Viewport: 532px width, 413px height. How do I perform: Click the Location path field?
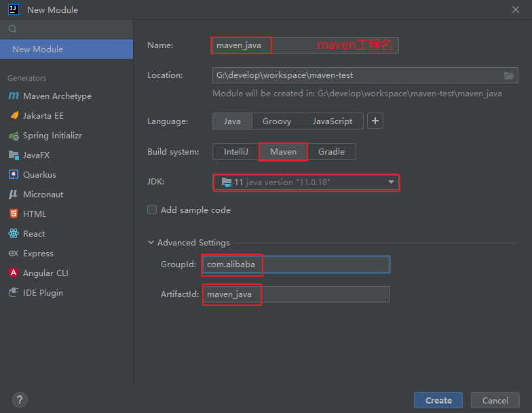365,75
